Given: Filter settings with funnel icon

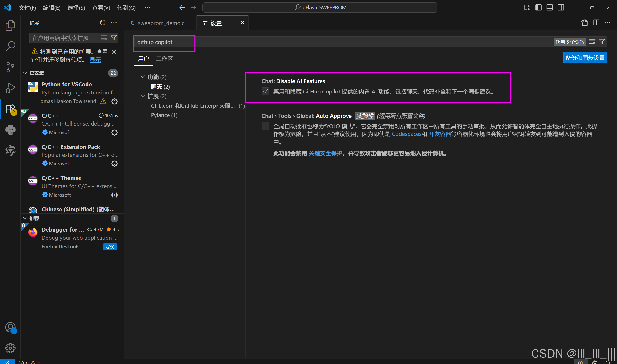Looking at the screenshot, I should click(602, 42).
